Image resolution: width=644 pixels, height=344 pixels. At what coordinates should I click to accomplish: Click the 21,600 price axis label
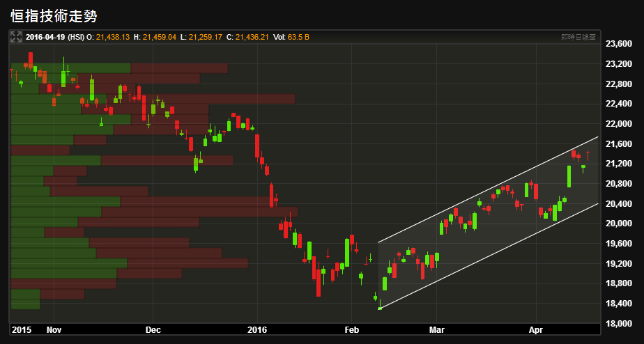[x=618, y=143]
